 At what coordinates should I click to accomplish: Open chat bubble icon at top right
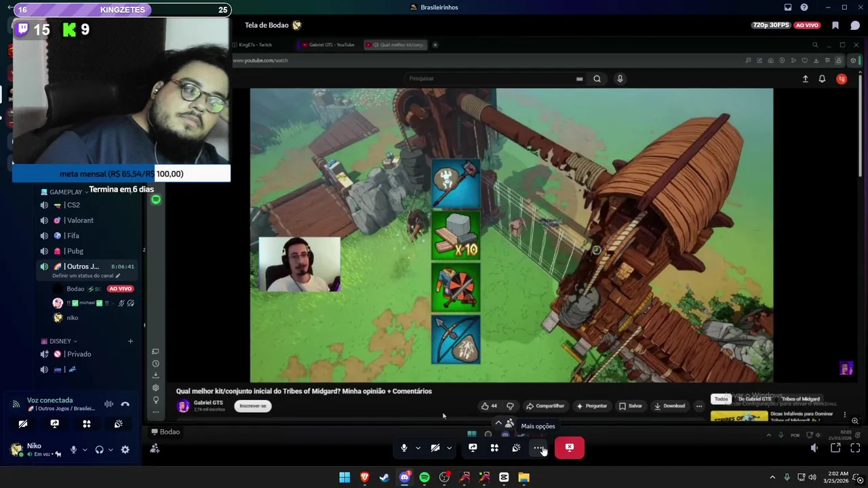click(x=855, y=25)
